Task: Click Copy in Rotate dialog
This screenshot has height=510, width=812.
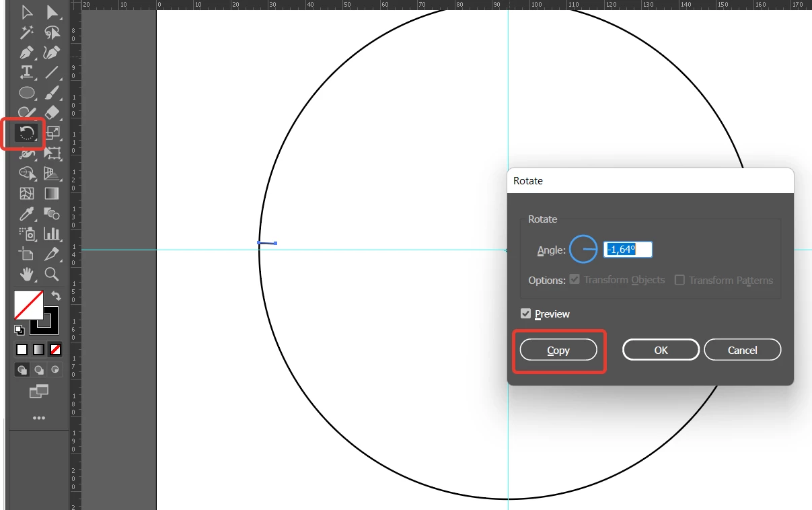Action: [x=558, y=350]
